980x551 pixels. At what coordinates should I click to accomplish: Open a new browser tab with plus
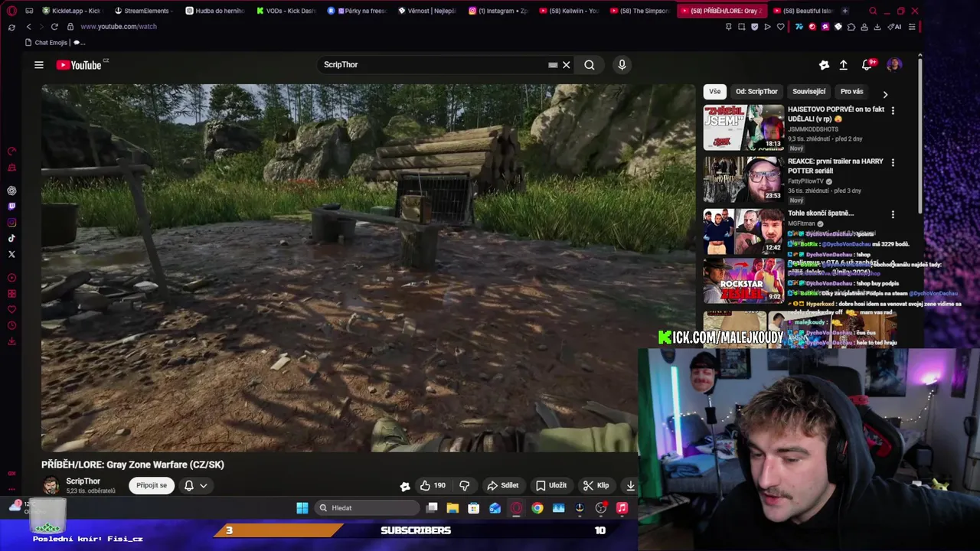click(x=844, y=11)
